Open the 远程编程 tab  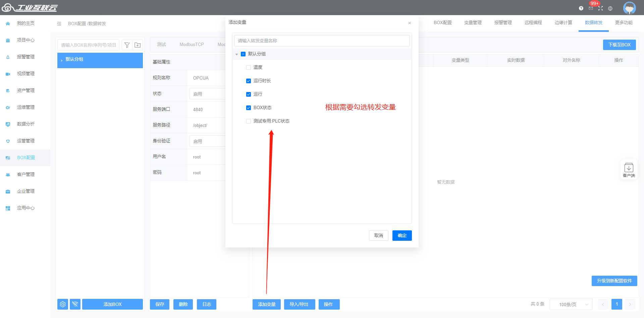pos(533,23)
